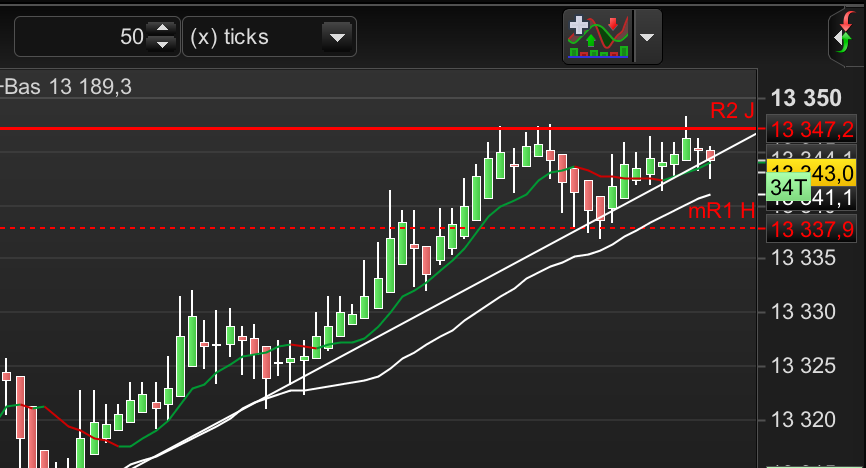The width and height of the screenshot is (866, 468).
Task: Click the 13 347,2 red price tag
Action: (811, 130)
